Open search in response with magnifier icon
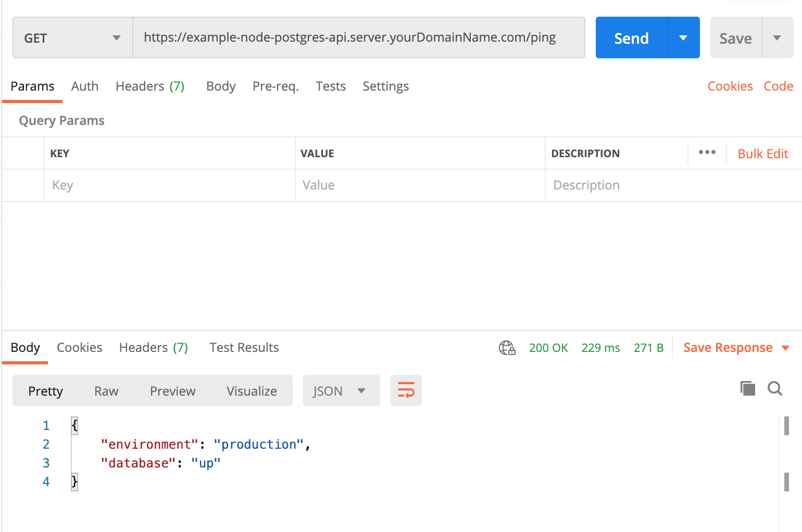Image resolution: width=802 pixels, height=532 pixels. click(x=774, y=388)
